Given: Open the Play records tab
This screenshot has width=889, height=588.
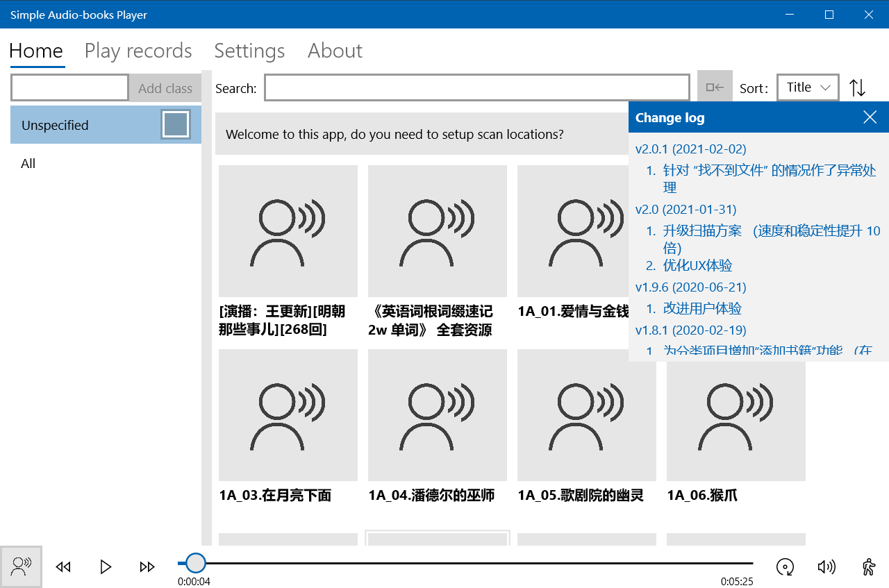Looking at the screenshot, I should pyautogui.click(x=138, y=51).
